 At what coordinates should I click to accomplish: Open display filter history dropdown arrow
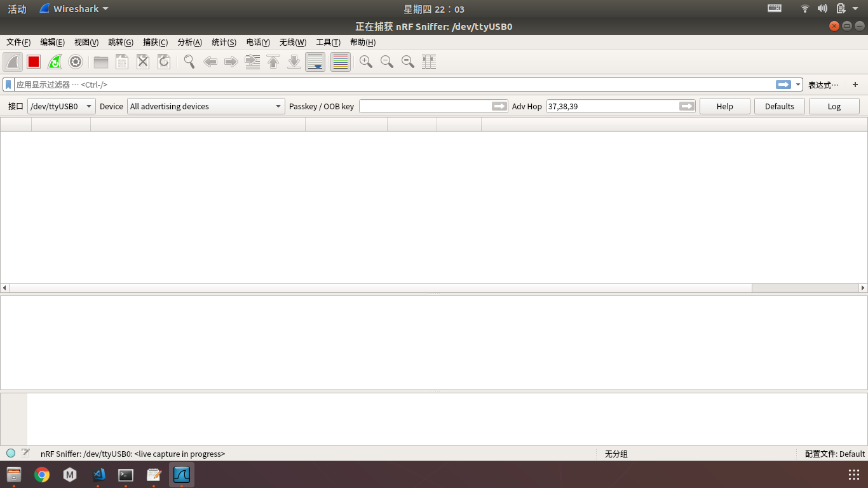click(x=798, y=85)
